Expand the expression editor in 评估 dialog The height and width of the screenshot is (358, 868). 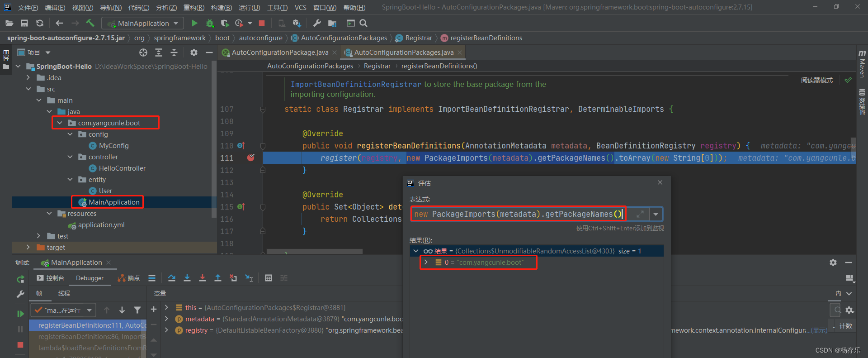pyautogui.click(x=640, y=214)
